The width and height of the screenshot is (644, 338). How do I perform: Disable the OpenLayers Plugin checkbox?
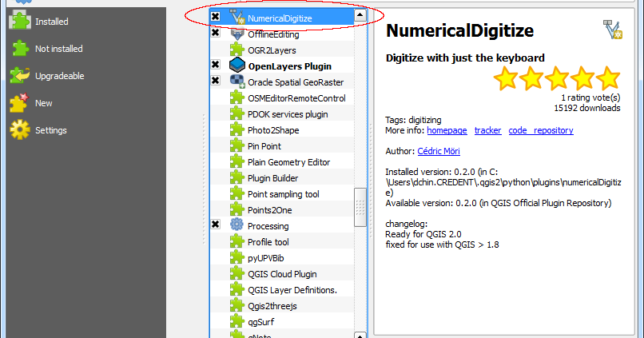215,65
